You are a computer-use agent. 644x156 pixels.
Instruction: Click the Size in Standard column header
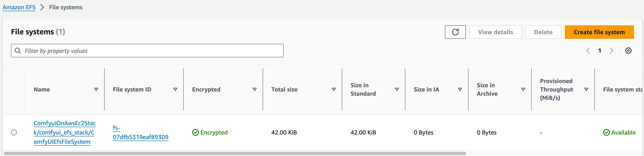coord(363,89)
